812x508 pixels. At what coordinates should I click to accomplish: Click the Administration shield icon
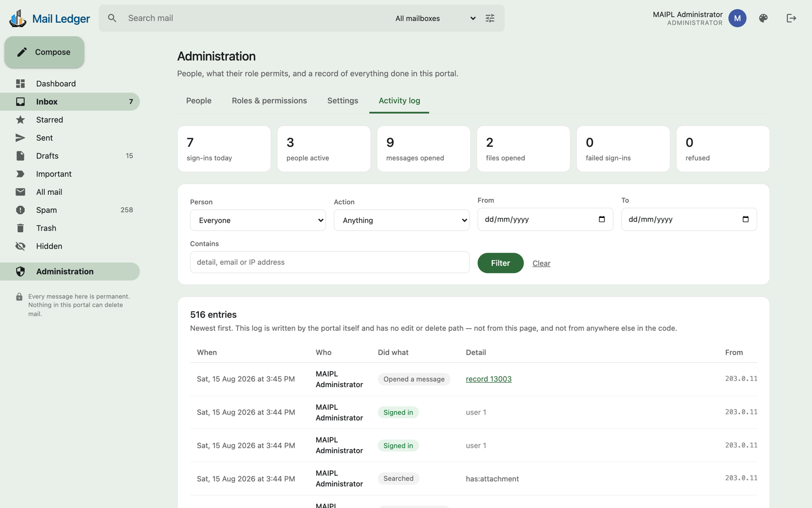click(20, 271)
